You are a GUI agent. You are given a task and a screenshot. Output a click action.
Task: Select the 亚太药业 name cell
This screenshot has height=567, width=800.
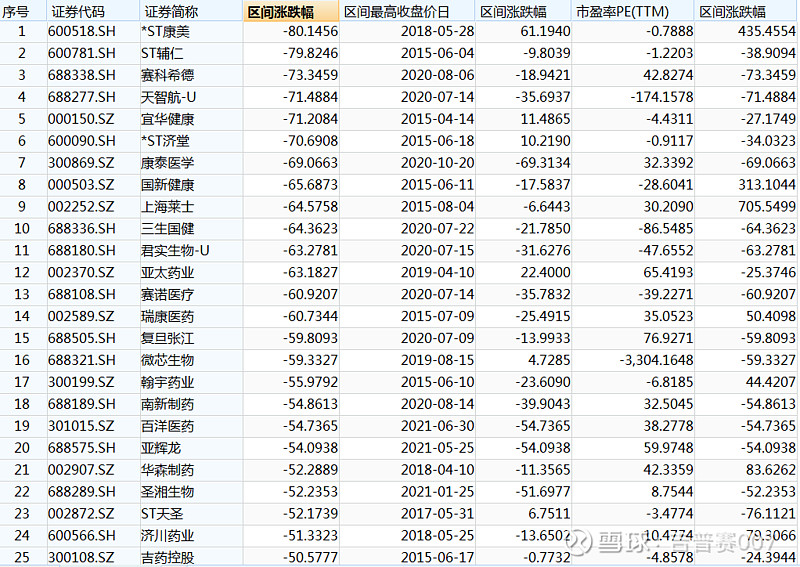click(x=167, y=273)
